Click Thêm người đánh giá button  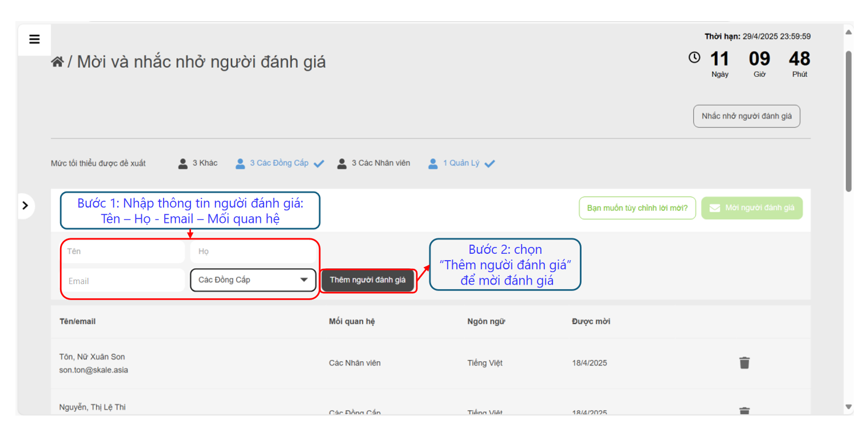pyautogui.click(x=367, y=280)
